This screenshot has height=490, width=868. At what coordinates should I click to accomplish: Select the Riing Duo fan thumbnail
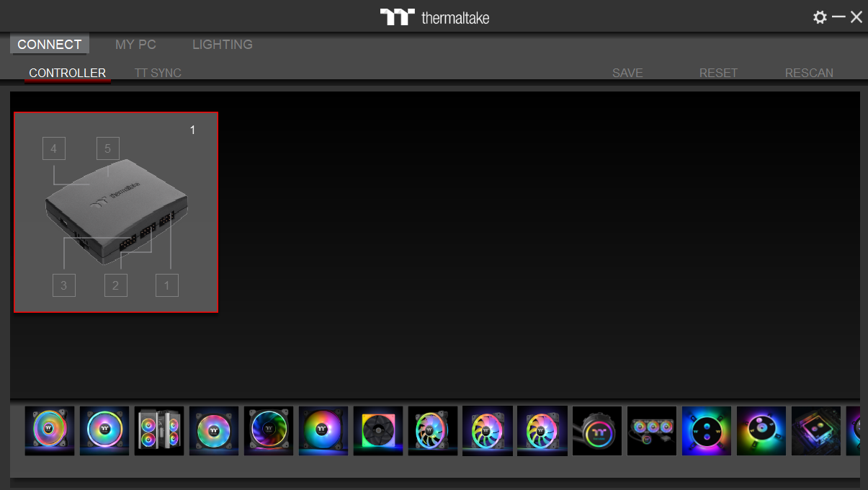(x=49, y=430)
